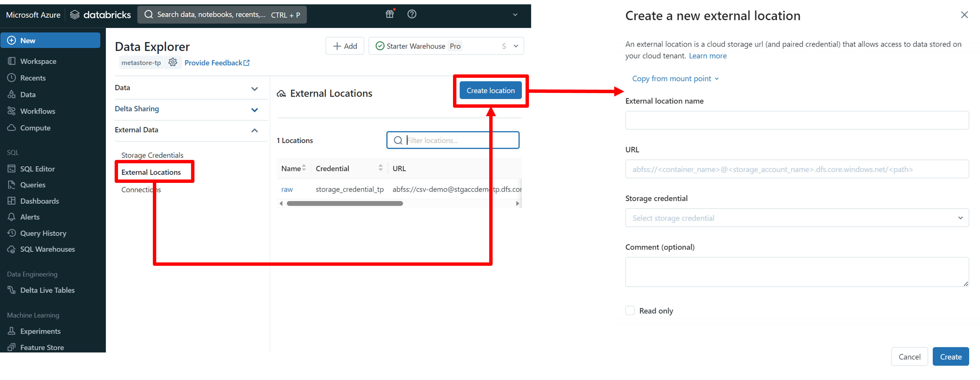Open the help question mark icon
Image resolution: width=980 pixels, height=380 pixels.
click(x=412, y=14)
